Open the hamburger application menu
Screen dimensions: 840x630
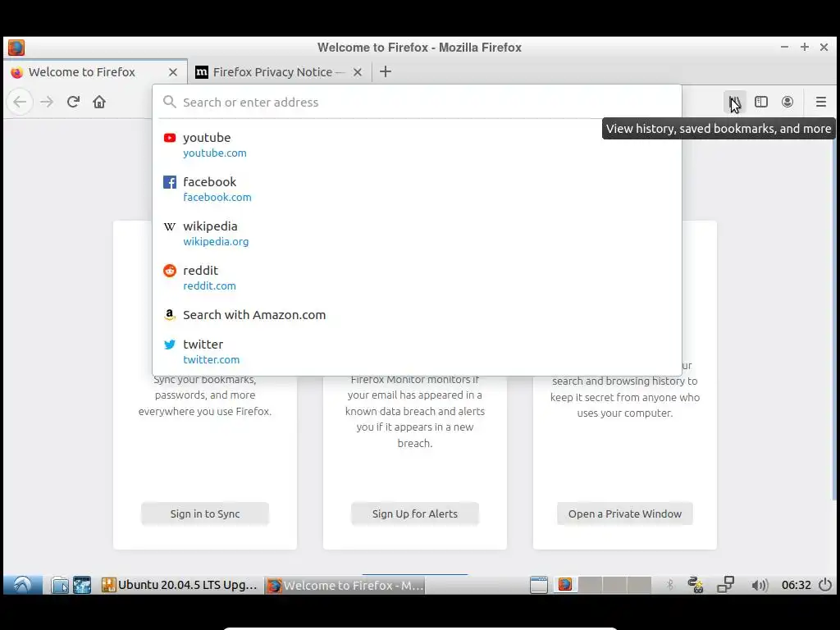pyautogui.click(x=820, y=102)
